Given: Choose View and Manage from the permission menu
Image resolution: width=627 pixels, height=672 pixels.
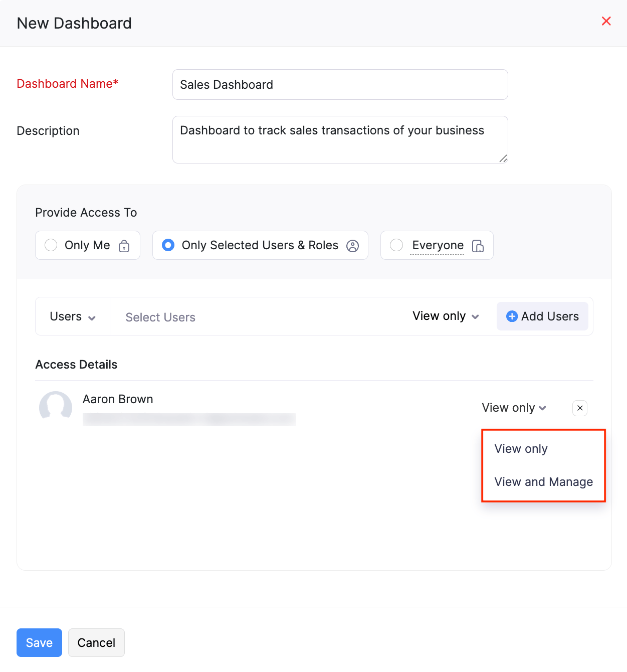Looking at the screenshot, I should click(543, 482).
